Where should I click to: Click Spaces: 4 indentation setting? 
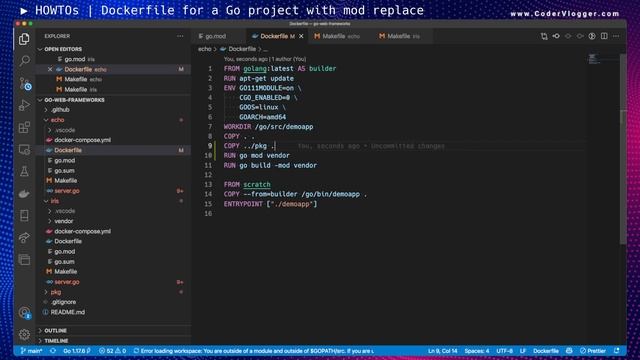click(x=477, y=351)
